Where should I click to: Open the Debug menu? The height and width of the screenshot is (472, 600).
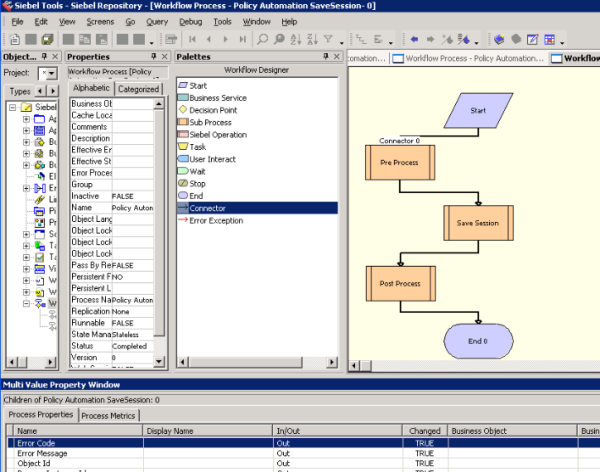[x=191, y=22]
